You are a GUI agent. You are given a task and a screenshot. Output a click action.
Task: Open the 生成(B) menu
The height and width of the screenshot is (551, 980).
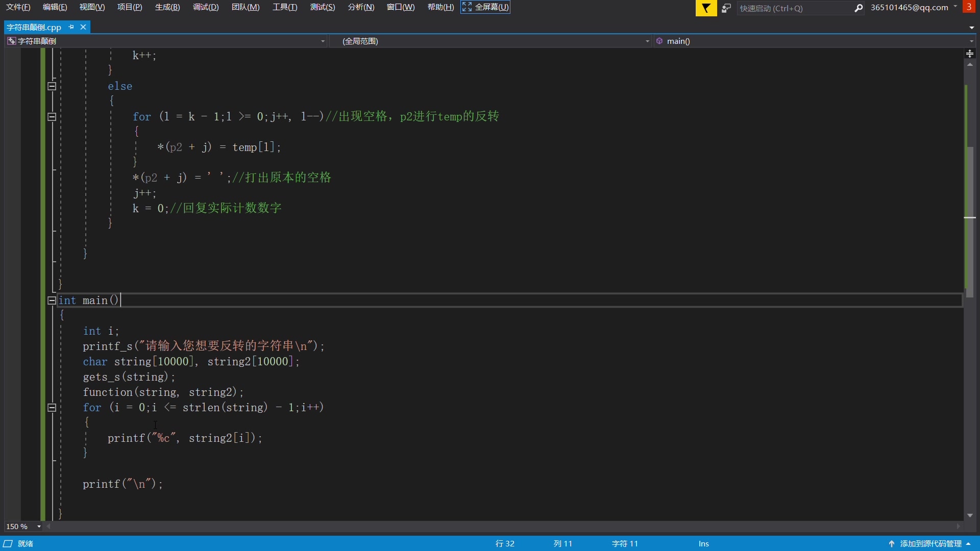pyautogui.click(x=167, y=7)
